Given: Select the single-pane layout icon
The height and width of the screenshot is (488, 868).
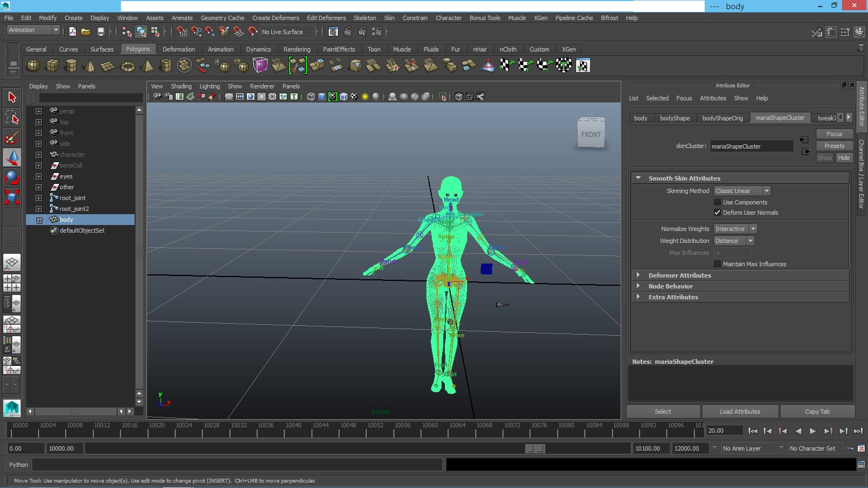Looking at the screenshot, I should [x=12, y=263].
